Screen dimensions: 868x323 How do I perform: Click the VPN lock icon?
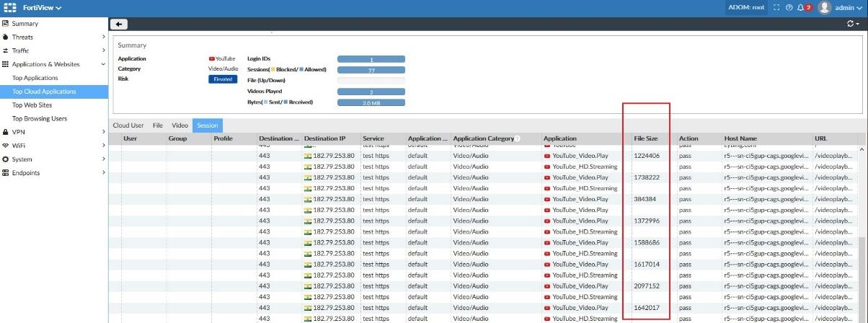click(5, 132)
